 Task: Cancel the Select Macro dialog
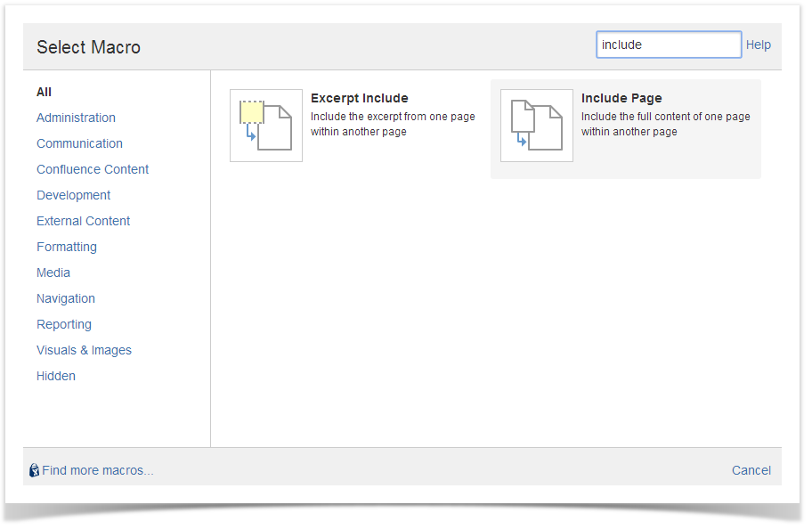[751, 470]
